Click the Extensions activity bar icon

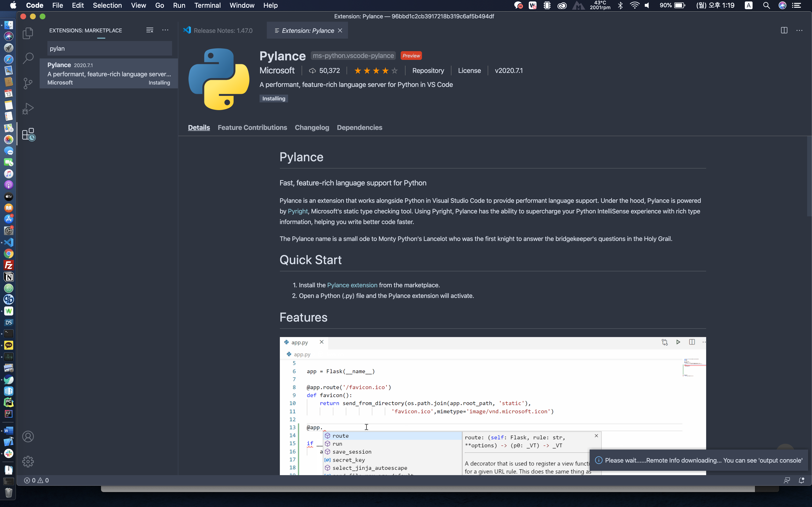click(29, 134)
